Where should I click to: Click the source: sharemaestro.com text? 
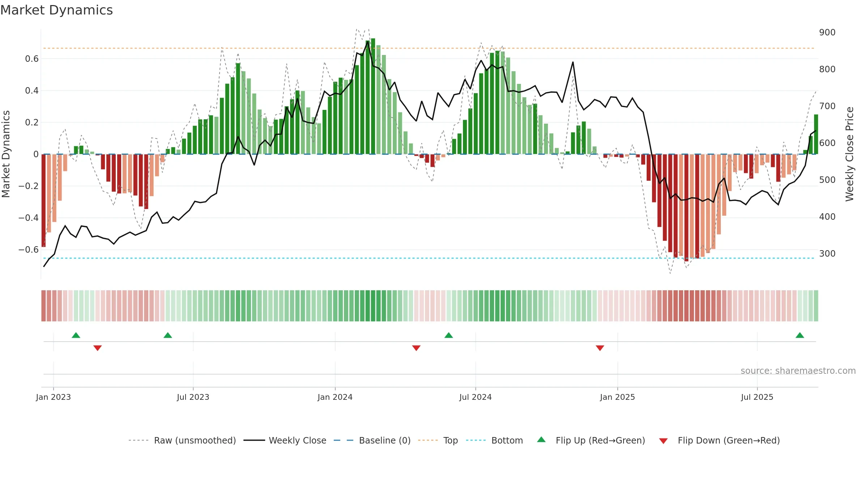click(x=798, y=371)
